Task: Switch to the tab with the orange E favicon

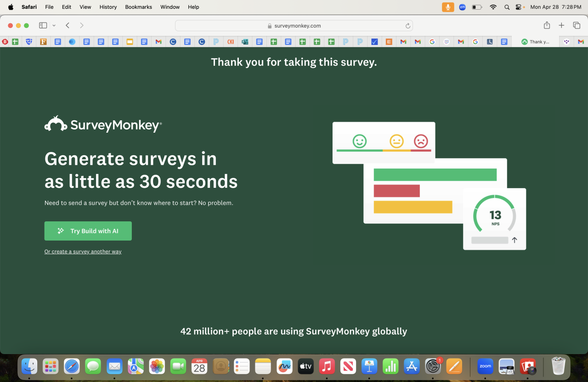Action: click(389, 42)
